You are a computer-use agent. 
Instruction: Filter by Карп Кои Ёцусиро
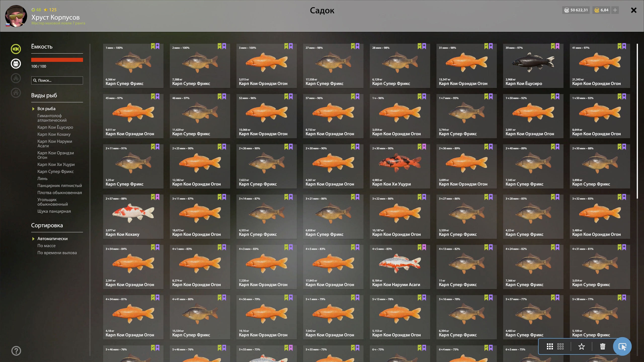[x=55, y=127]
